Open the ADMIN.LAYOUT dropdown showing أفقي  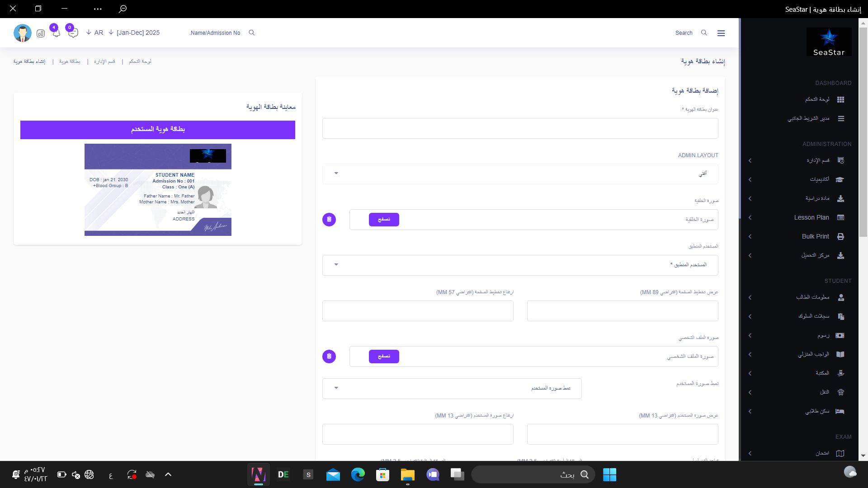coord(520,174)
